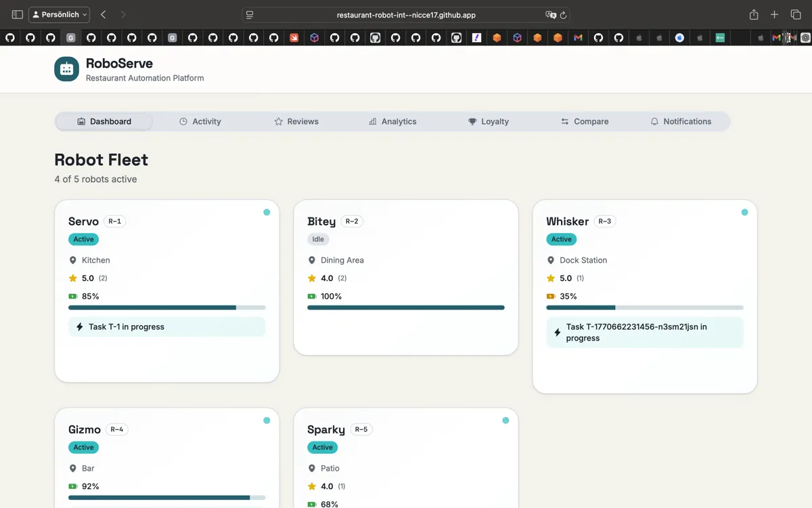This screenshot has width=812, height=508.
Task: Click the browser address bar
Action: [406, 15]
